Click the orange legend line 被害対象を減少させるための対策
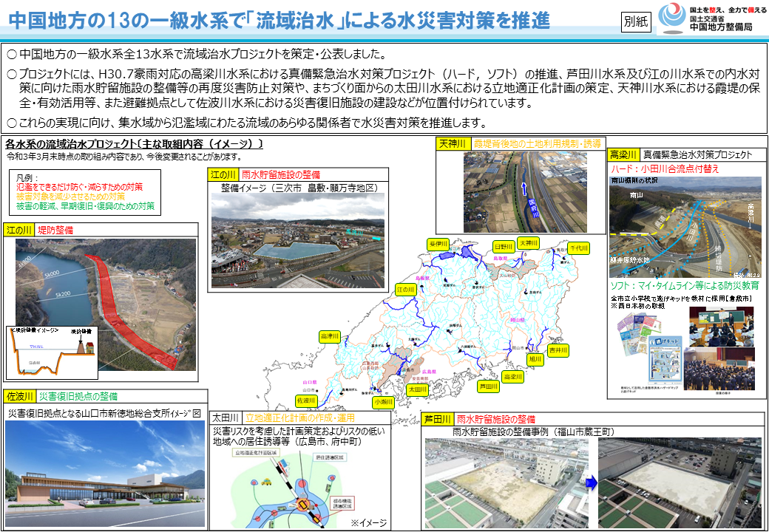Screen dimensions: 769x532 coord(70,197)
